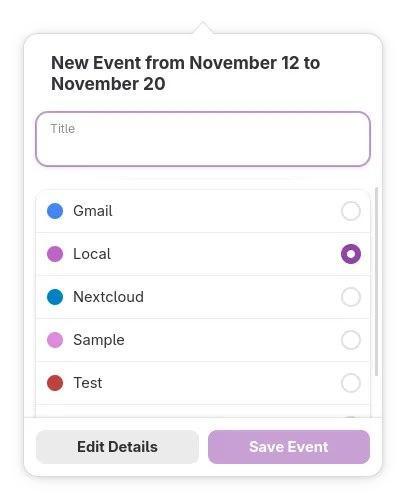Click the Nextcloud calendar label
The width and height of the screenshot is (406, 502).
click(x=108, y=297)
